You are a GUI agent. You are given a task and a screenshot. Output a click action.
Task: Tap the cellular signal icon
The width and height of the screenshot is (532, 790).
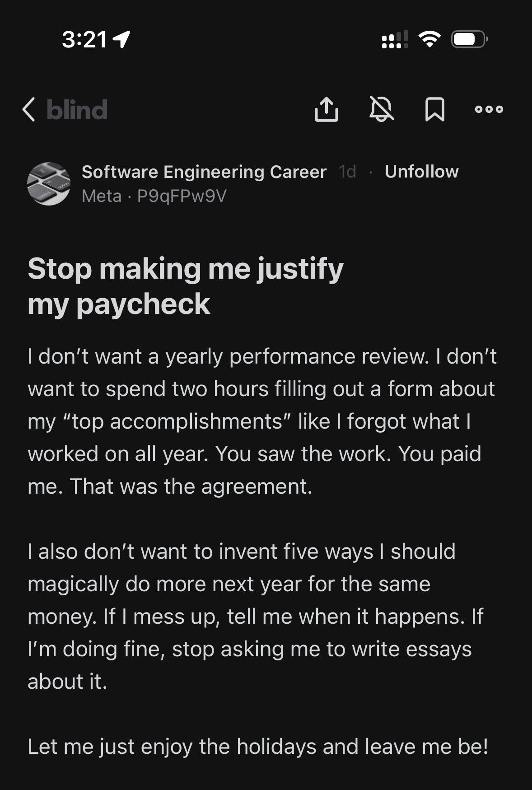395,40
